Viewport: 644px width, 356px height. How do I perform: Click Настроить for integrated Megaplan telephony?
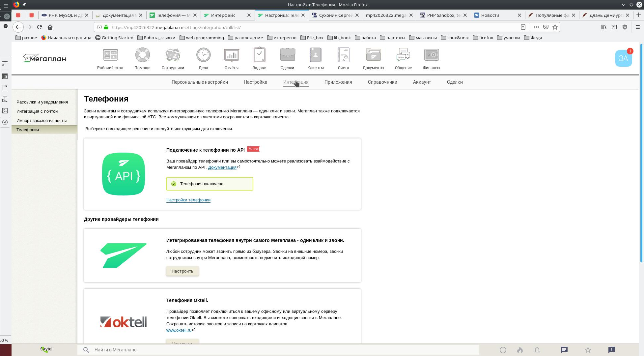coord(182,271)
